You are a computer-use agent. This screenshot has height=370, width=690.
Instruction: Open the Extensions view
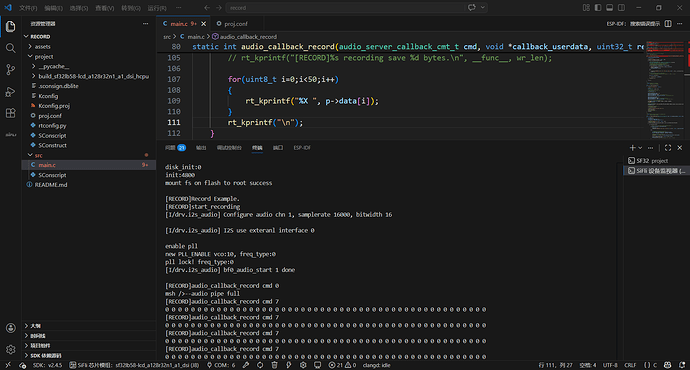point(11,113)
